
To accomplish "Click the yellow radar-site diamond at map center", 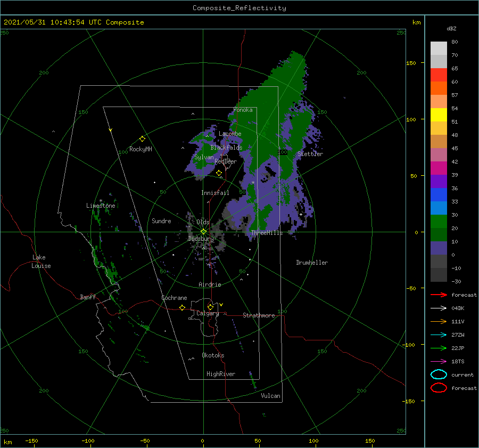I will [x=203, y=232].
